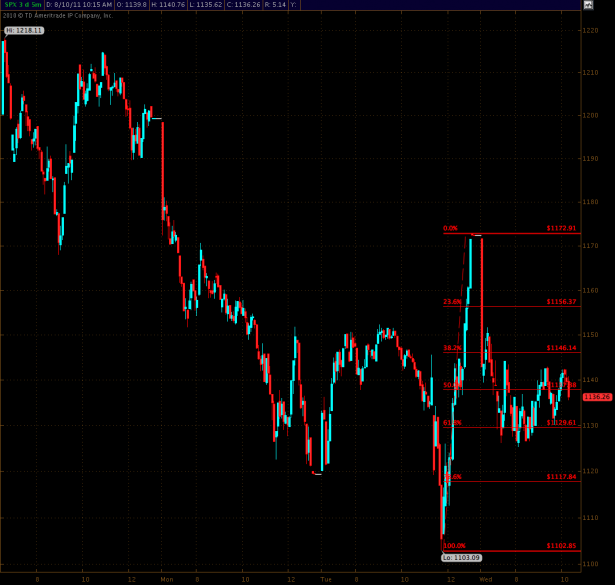Click the 1220 price axis label
The height and width of the screenshot is (585, 615).
(590, 31)
